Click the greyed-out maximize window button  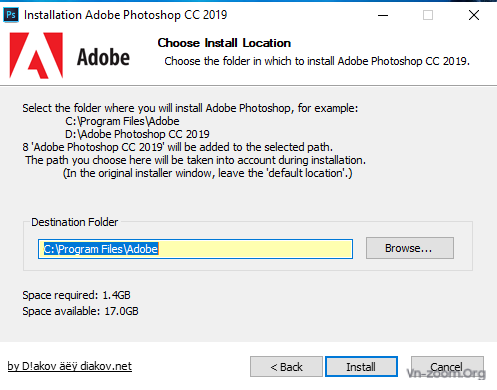[428, 15]
